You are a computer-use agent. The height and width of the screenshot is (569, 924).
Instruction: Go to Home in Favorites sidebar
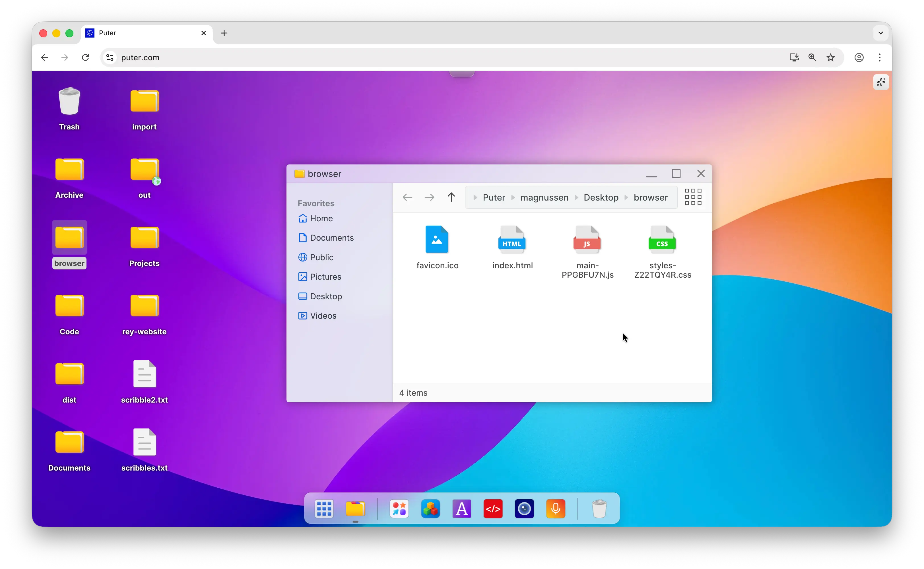[321, 218]
